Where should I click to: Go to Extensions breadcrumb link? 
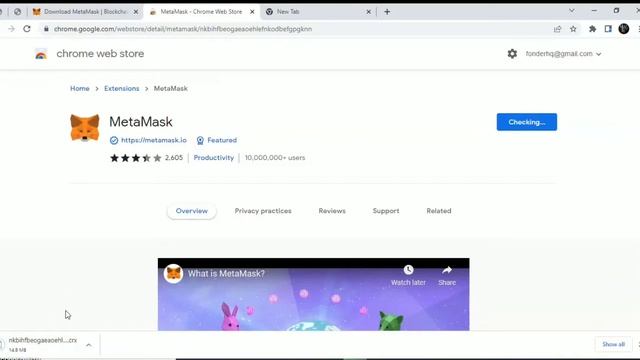coord(122,89)
